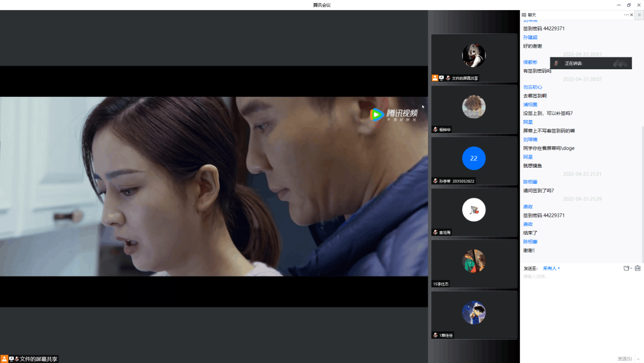The image size is (644, 363).
Task: Click the 就想摸鱼 chat message
Action: (532, 165)
